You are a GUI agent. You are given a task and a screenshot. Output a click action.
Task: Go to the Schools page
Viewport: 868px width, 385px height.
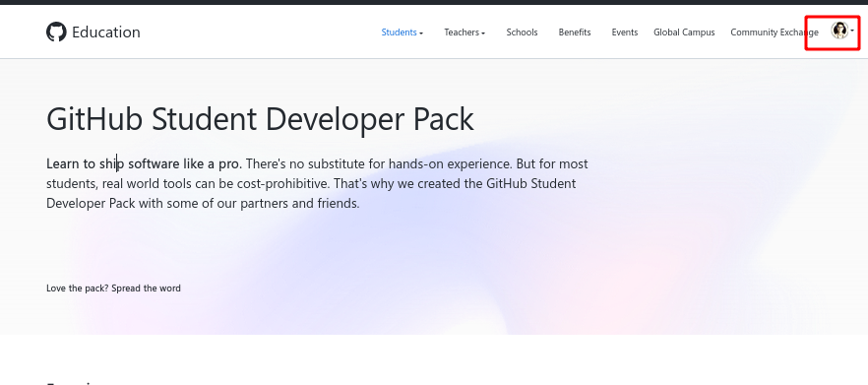[x=522, y=32]
